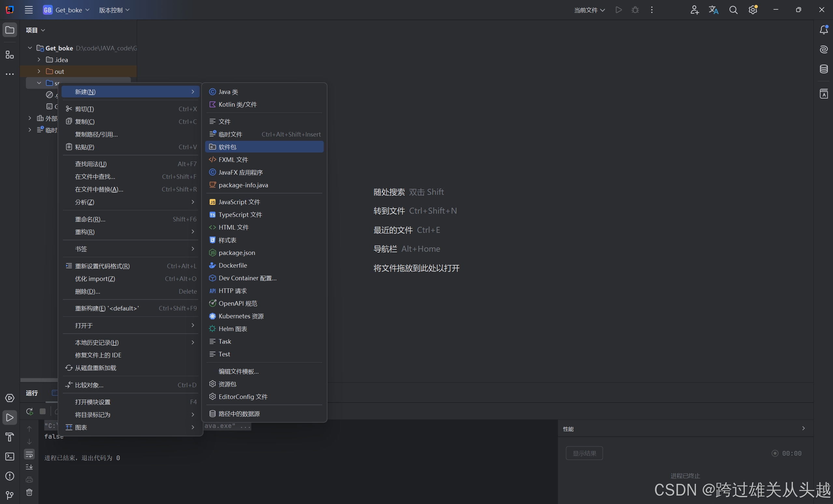Click the Search Everywhere magnifier icon
The height and width of the screenshot is (504, 833).
point(733,10)
